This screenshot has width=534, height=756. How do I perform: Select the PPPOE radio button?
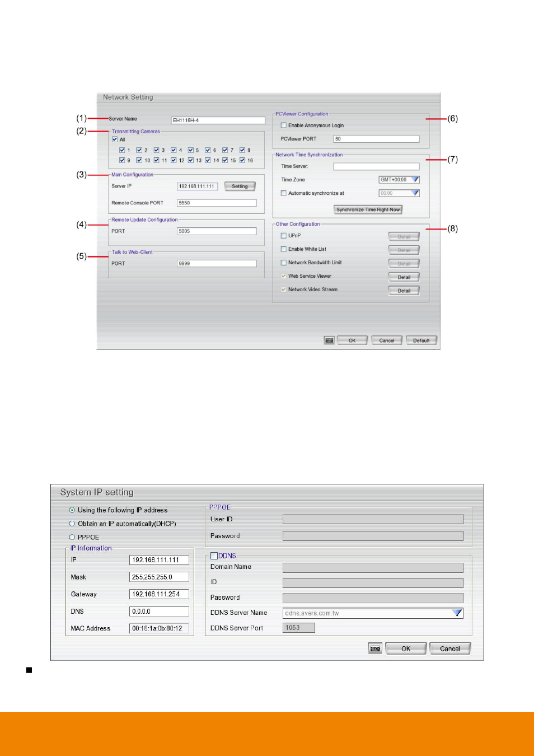(x=72, y=536)
